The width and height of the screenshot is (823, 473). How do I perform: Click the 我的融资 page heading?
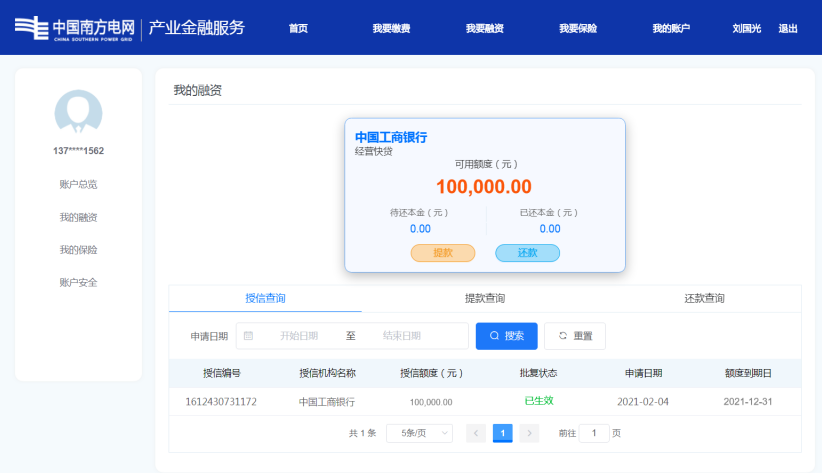pyautogui.click(x=197, y=90)
